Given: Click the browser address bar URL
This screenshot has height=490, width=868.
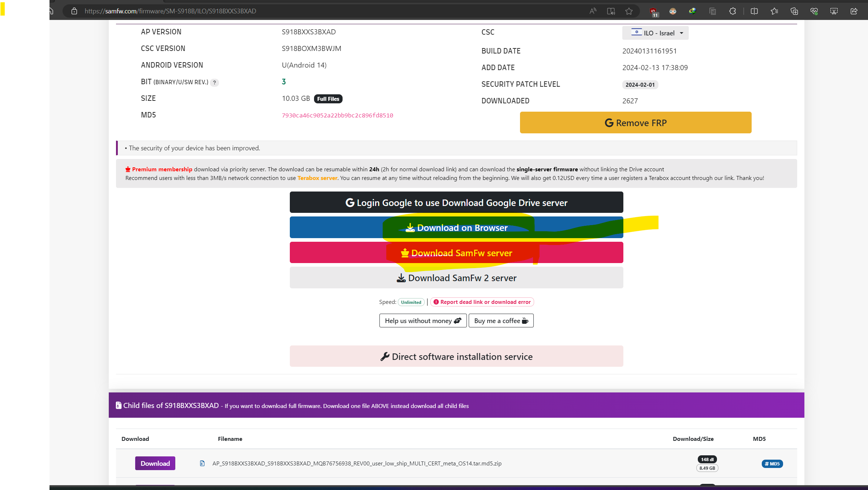Looking at the screenshot, I should tap(171, 11).
